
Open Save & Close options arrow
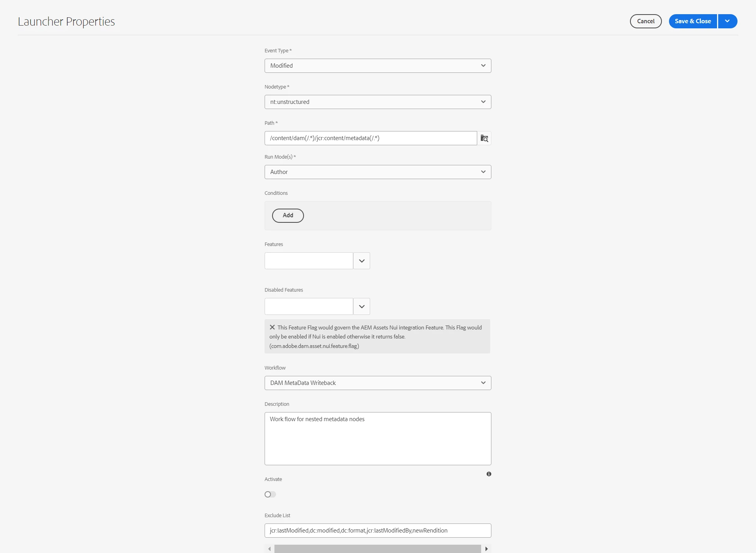[727, 21]
